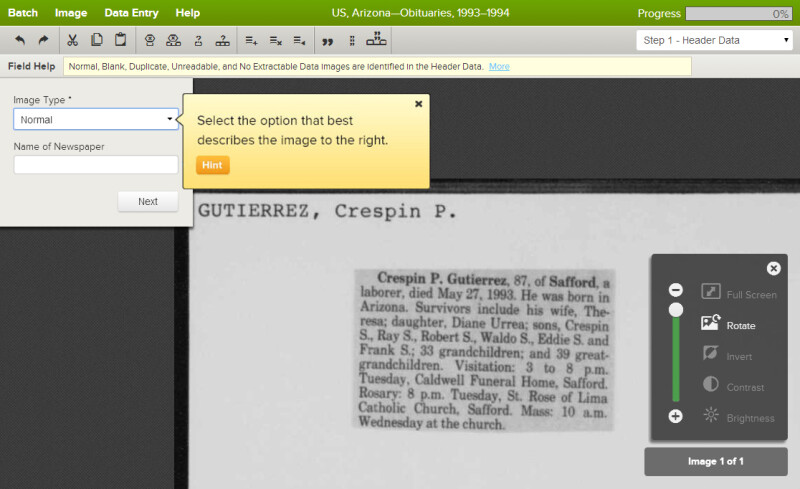The image size is (800, 489).
Task: Click the orange Hint button
Action: click(212, 165)
